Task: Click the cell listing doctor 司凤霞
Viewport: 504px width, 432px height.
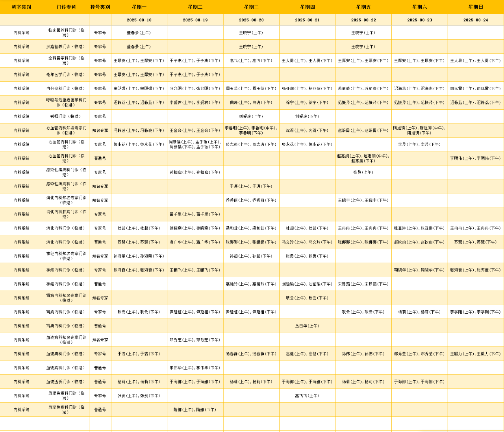Action: [476, 89]
